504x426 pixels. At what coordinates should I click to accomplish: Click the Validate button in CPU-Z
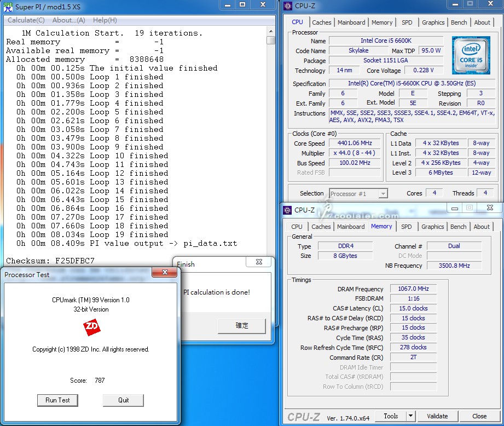437,416
